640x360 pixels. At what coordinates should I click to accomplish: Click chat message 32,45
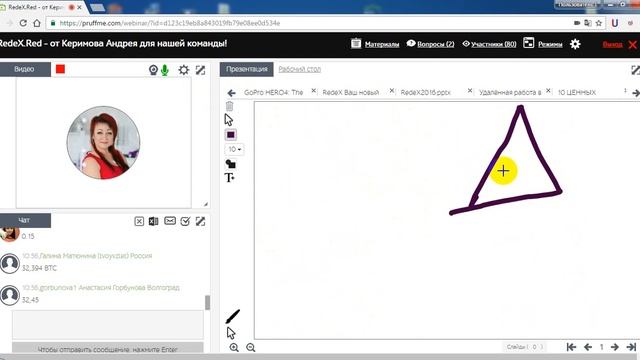click(x=30, y=300)
